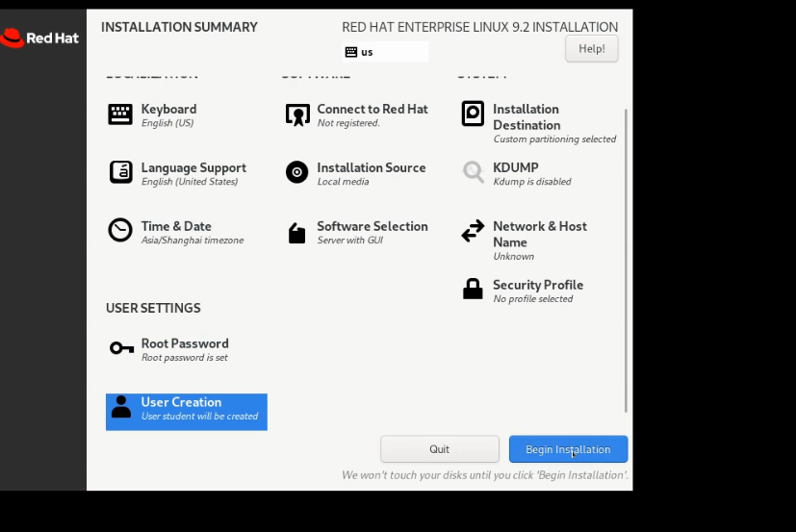
Task: Click 'Unknown' network status text
Action: click(x=514, y=256)
